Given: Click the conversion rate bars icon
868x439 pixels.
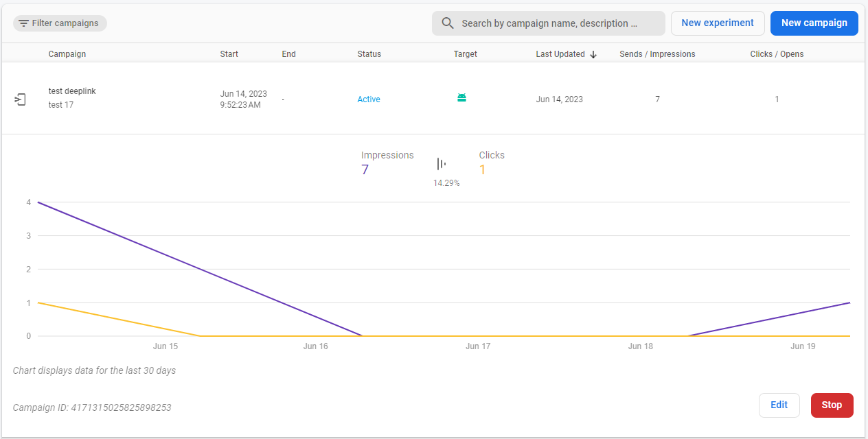Looking at the screenshot, I should (x=441, y=164).
